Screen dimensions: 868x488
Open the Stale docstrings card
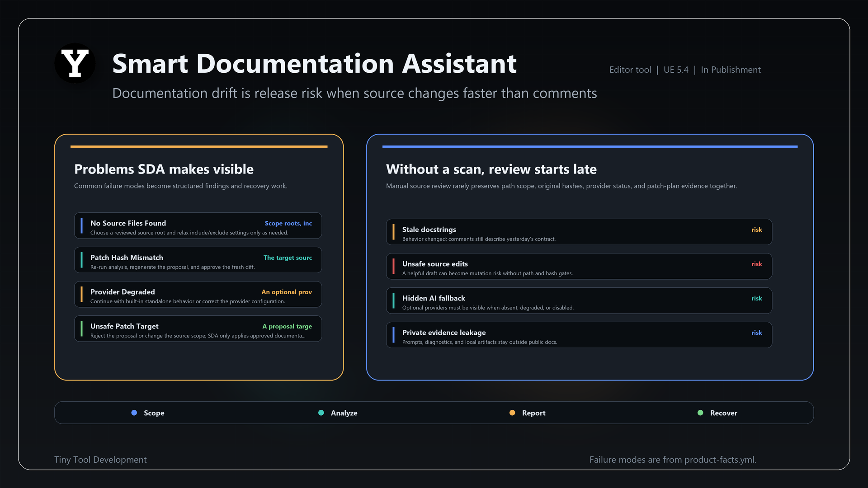(x=579, y=232)
